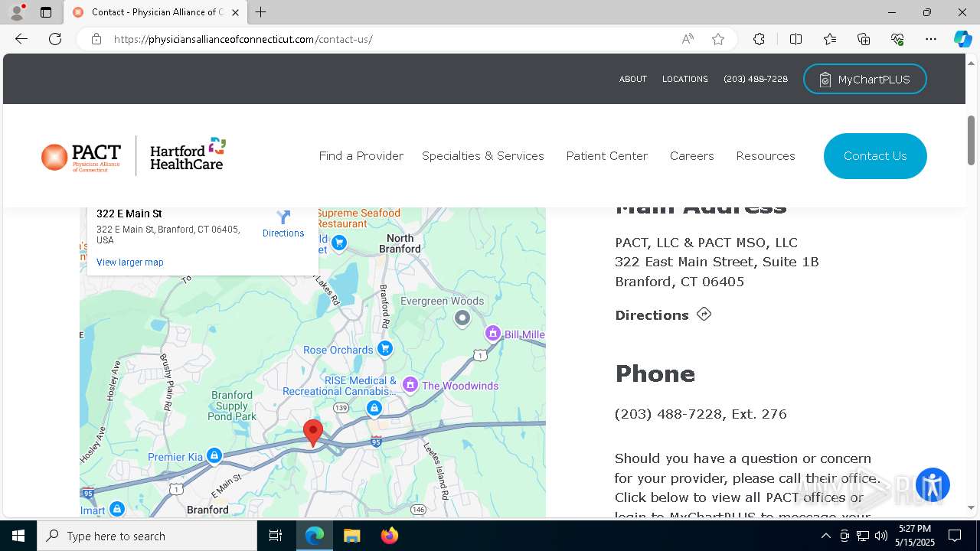Open the Favorites list icon
This screenshot has width=980, height=551.
[830, 39]
